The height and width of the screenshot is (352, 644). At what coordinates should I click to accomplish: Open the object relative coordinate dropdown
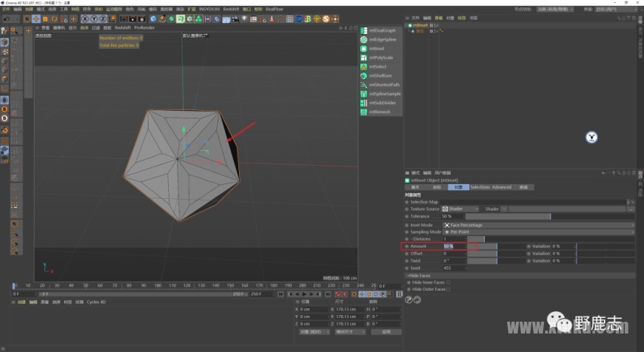click(314, 331)
